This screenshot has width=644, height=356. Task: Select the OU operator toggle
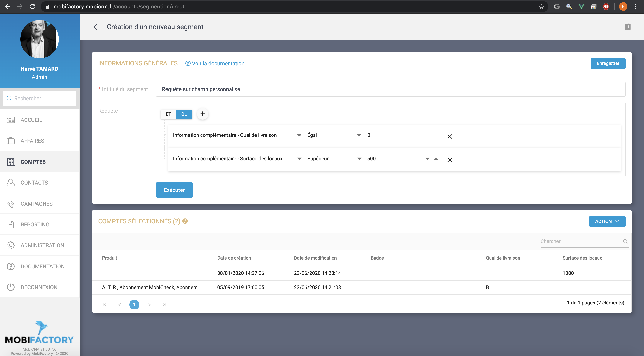pos(184,114)
